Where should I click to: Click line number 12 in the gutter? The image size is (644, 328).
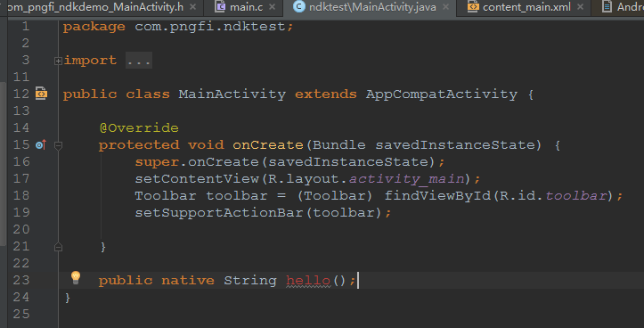point(21,94)
